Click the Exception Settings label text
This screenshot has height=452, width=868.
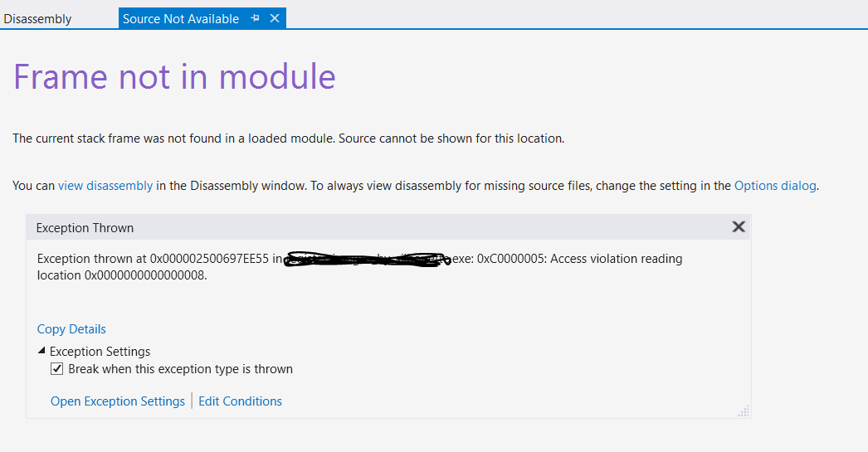point(100,352)
